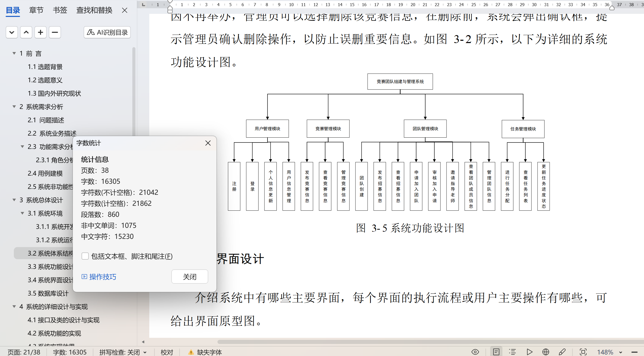This screenshot has height=356, width=644.
Task: Collapse the 1 前言 outline section
Action: pos(14,53)
